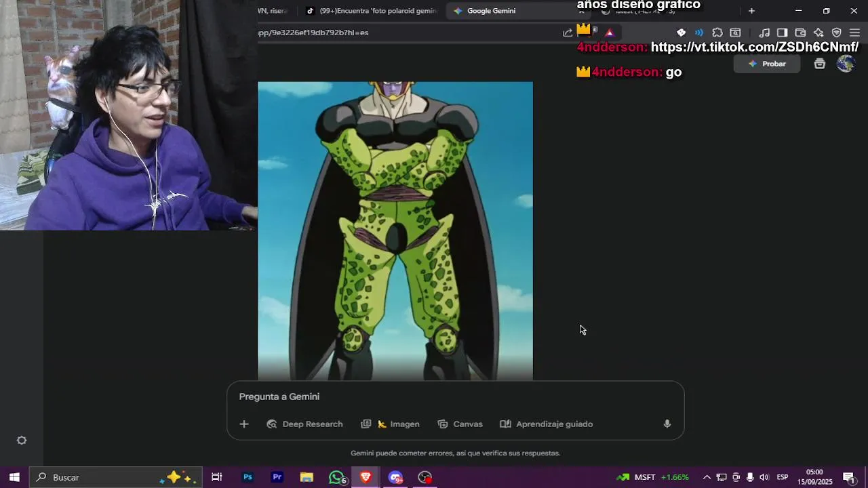
Task: Click the taskbar Buscar search box
Action: (115, 477)
